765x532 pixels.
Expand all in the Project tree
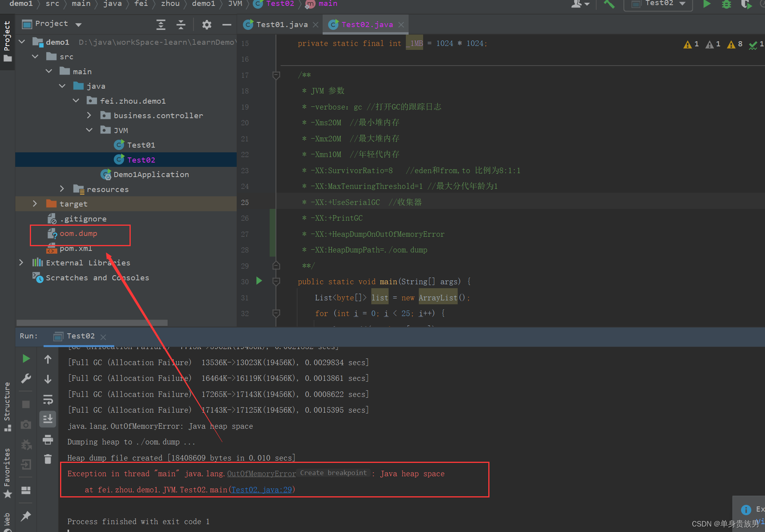click(161, 25)
